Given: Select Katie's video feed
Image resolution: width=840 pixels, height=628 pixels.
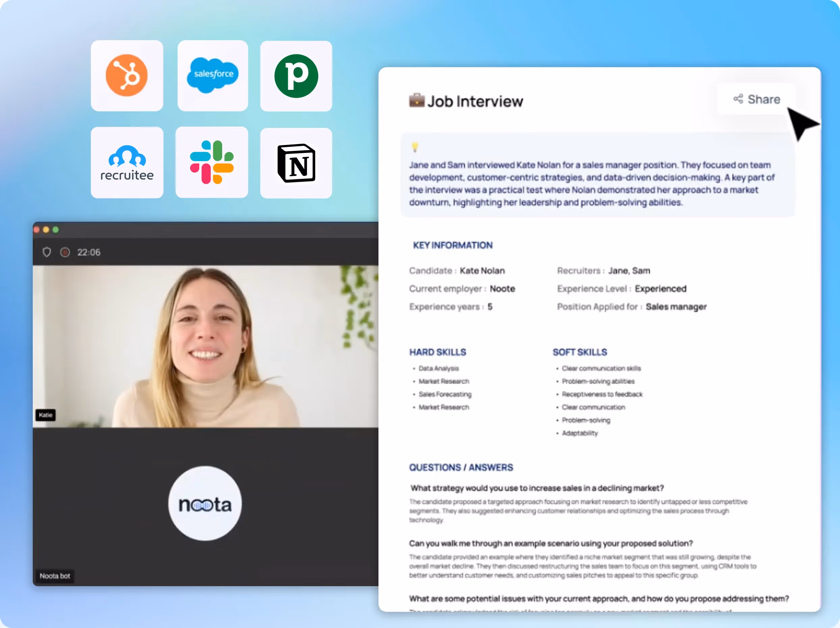Looking at the screenshot, I should pos(206,346).
